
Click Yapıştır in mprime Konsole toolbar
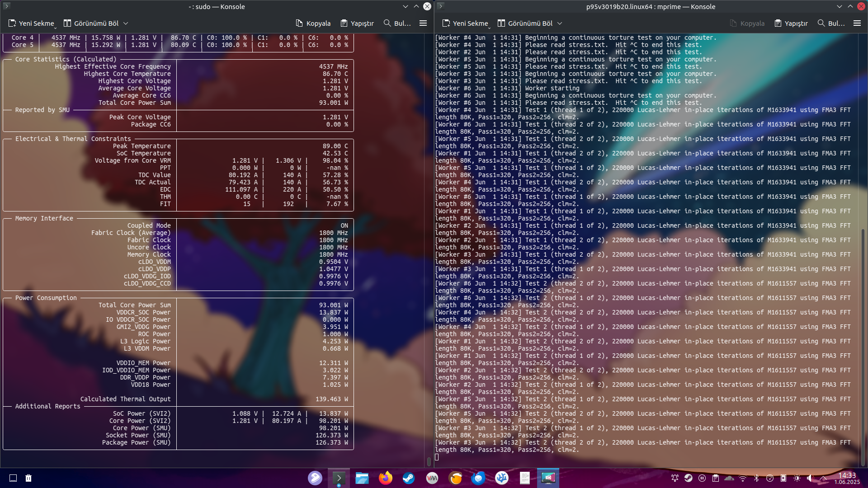click(791, 23)
